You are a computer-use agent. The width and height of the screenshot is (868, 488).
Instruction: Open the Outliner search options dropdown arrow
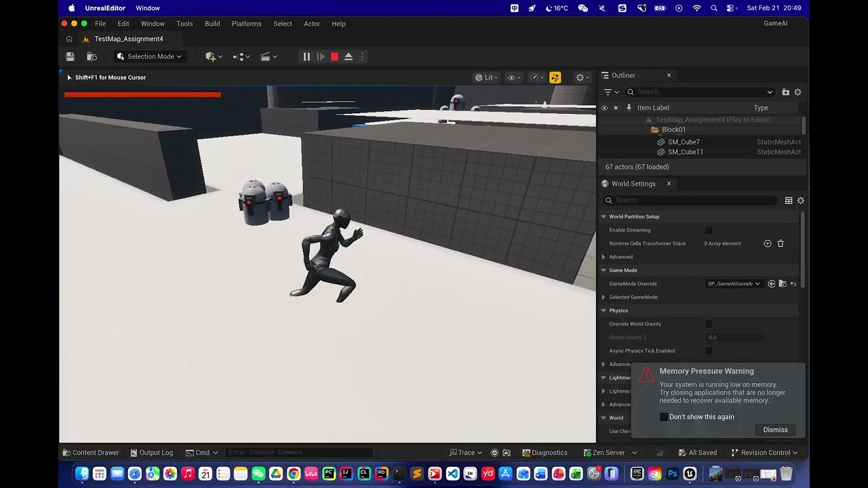(770, 92)
